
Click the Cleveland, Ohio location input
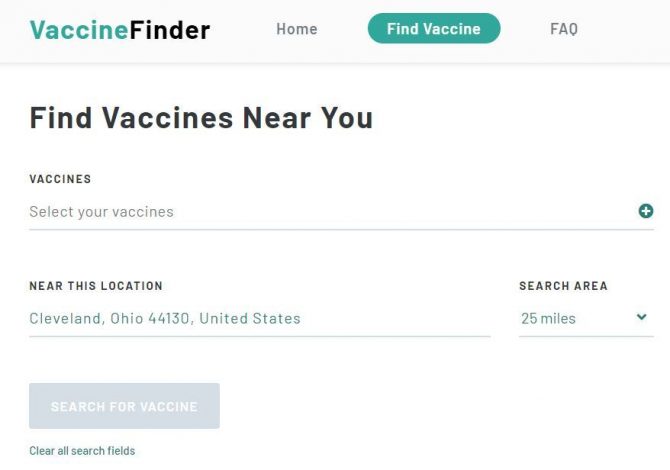click(x=259, y=318)
